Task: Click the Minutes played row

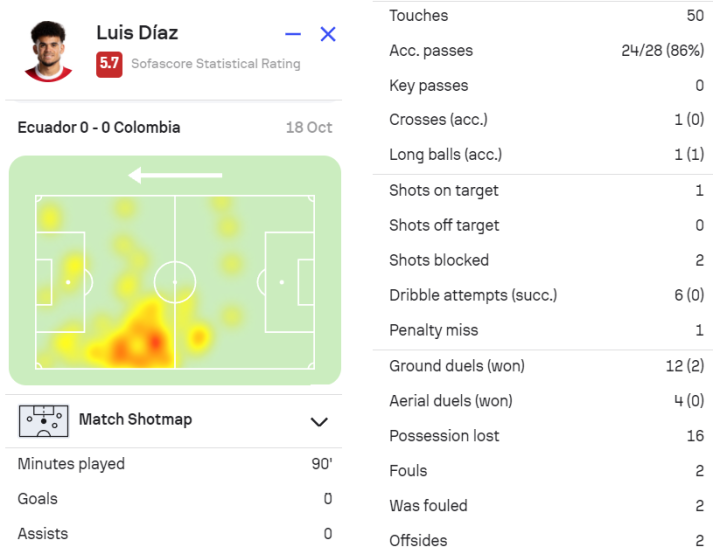Action: (x=175, y=464)
